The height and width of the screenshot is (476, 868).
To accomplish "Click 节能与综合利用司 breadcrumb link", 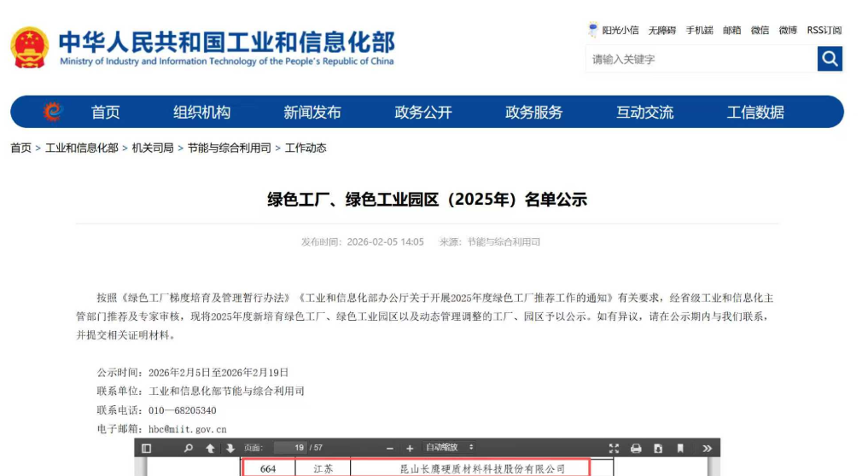I will coord(230,148).
